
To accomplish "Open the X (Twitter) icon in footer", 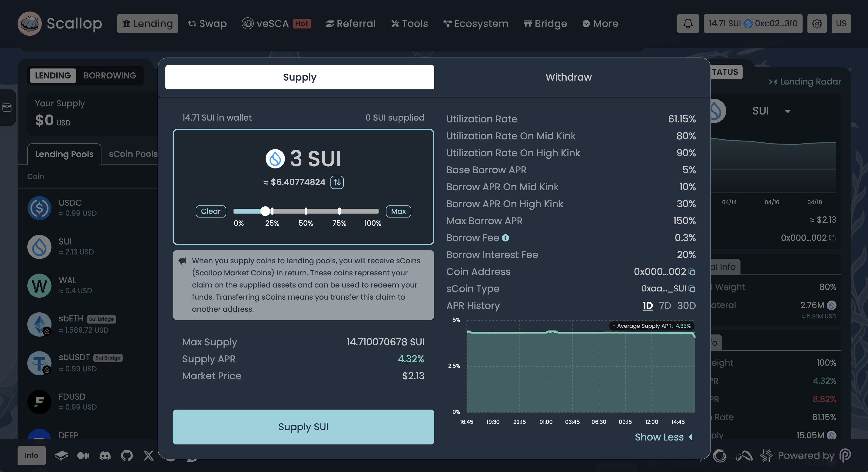I will [x=149, y=455].
